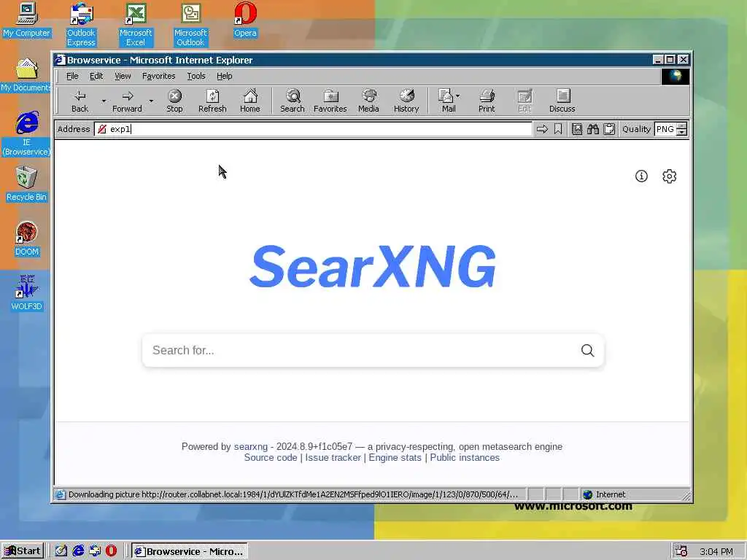Open the Back history dropdown arrow
The height and width of the screenshot is (560, 747).
click(104, 101)
